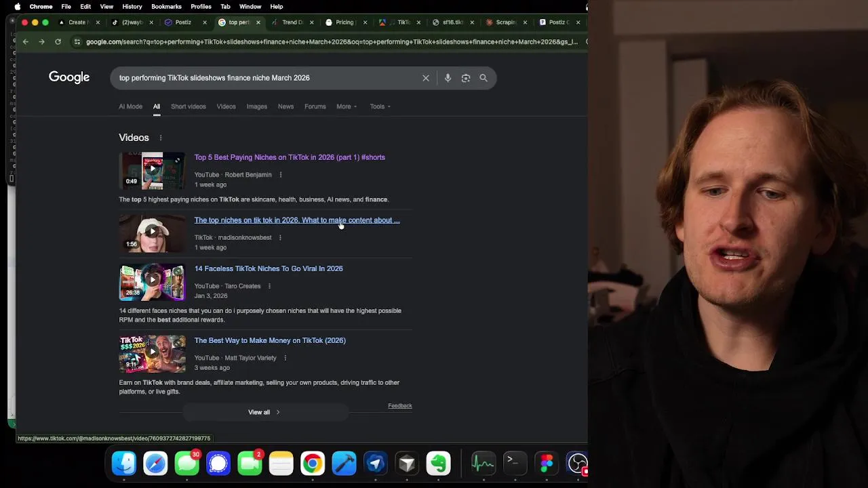Open more options for the madisonknowsbest result
Viewport: 868px width, 488px height.
[x=280, y=238]
